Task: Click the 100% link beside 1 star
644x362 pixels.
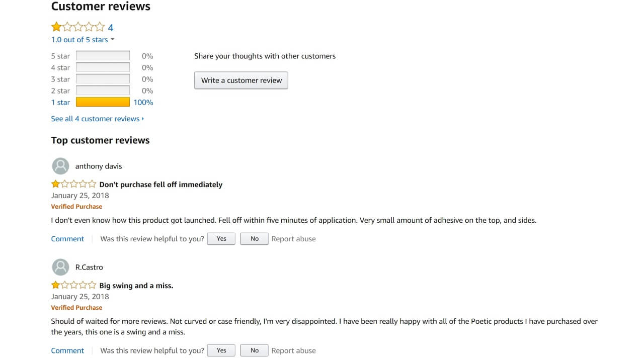Action: pyautogui.click(x=143, y=103)
